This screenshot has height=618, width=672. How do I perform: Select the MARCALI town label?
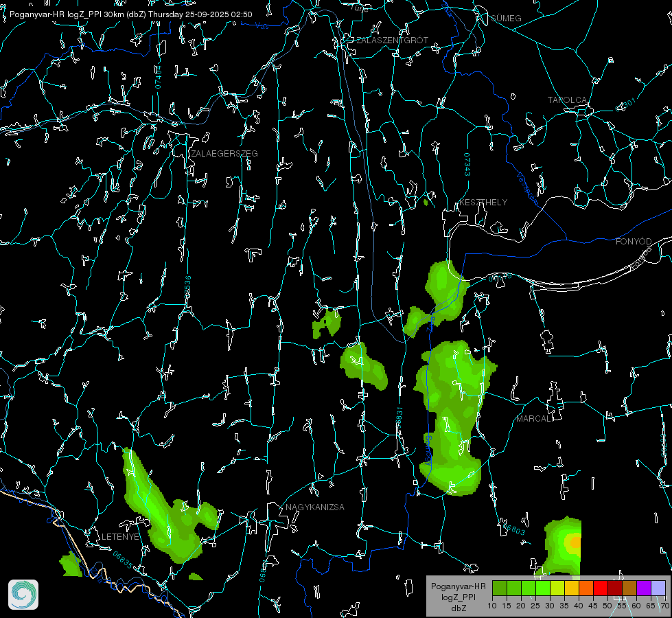click(534, 419)
